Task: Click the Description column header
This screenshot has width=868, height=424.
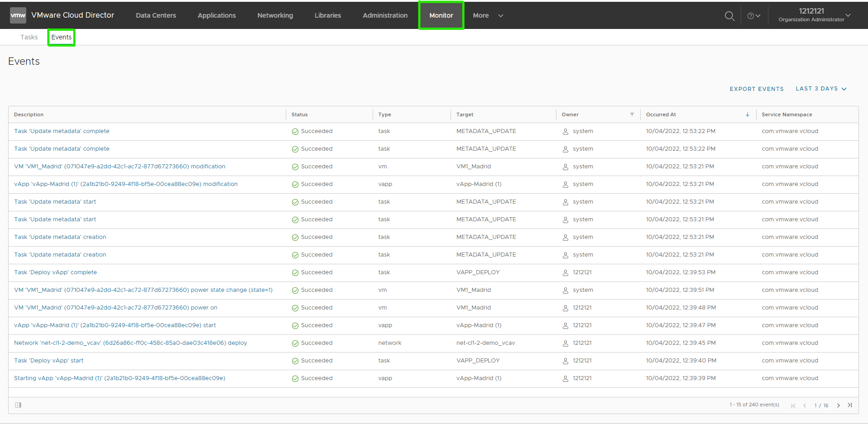Action: pyautogui.click(x=29, y=114)
